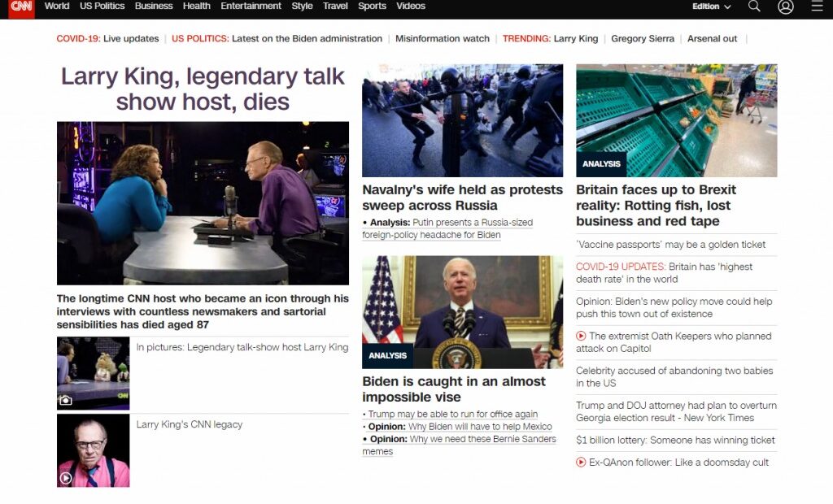Open the Videos section
Image resolution: width=833 pixels, height=504 pixels.
tap(411, 6)
